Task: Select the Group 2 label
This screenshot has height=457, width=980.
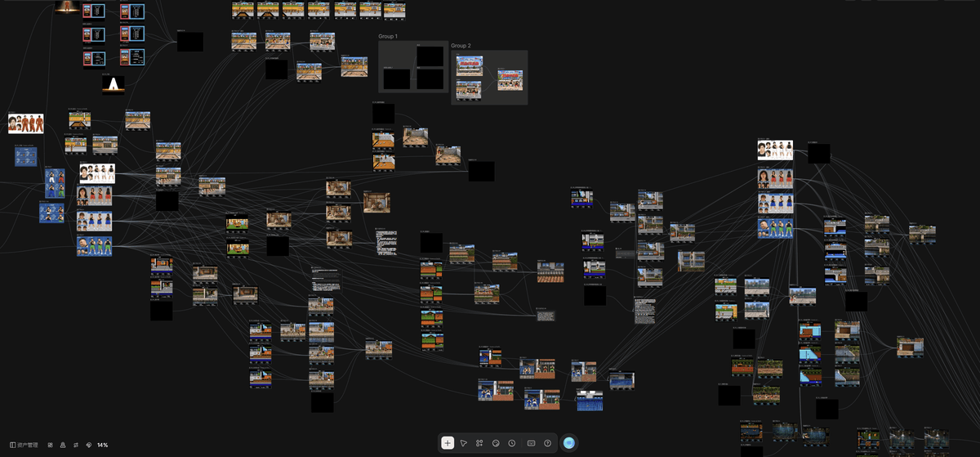Action: (461, 46)
